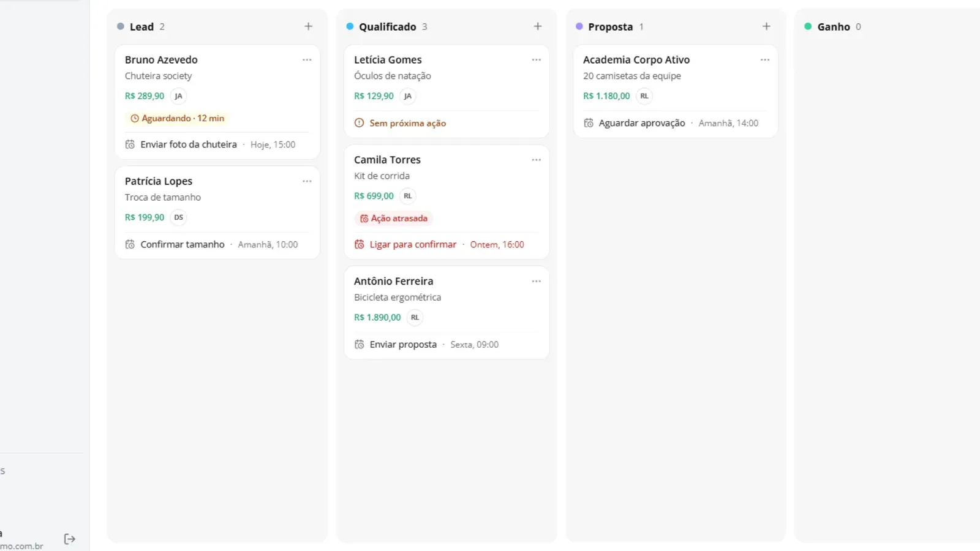
Task: Click RL assignee avatar on Camila Torres card
Action: click(x=407, y=196)
